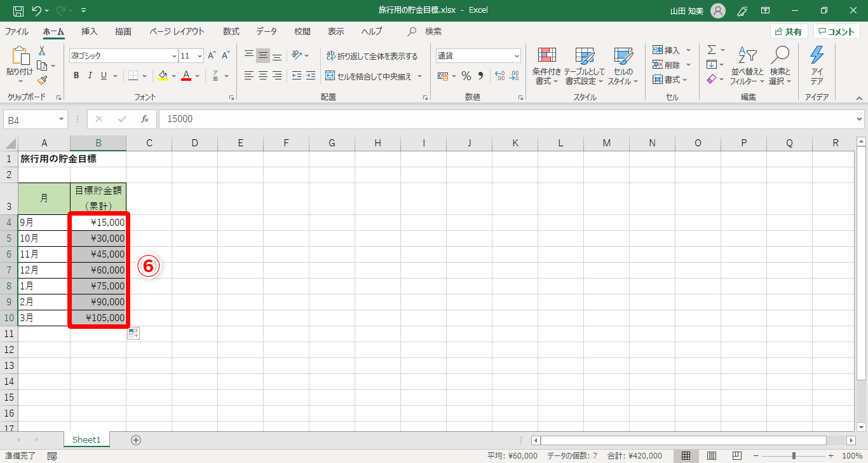Show phonetic guide (ふりがな) settings icon
Image resolution: width=868 pixels, height=463 pixels.
tap(216, 76)
